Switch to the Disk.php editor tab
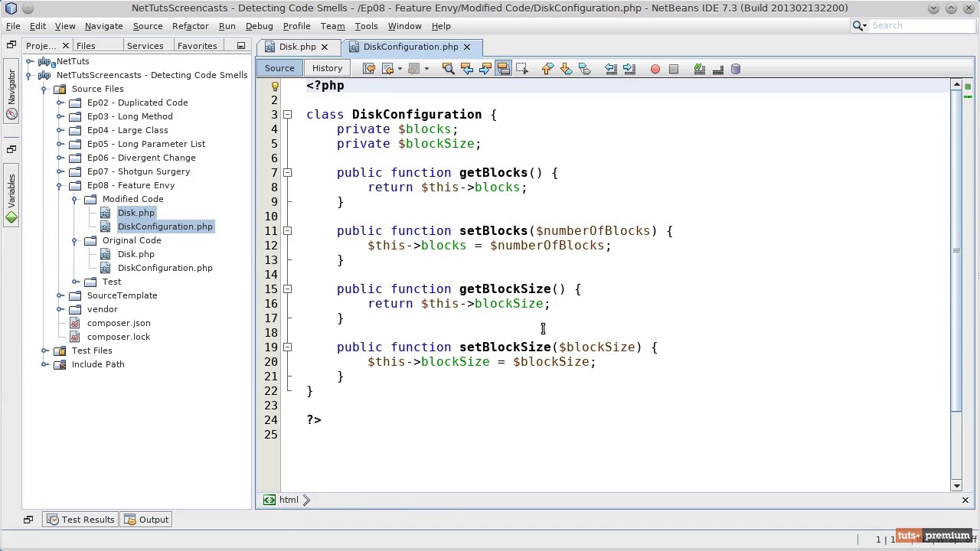 (297, 47)
